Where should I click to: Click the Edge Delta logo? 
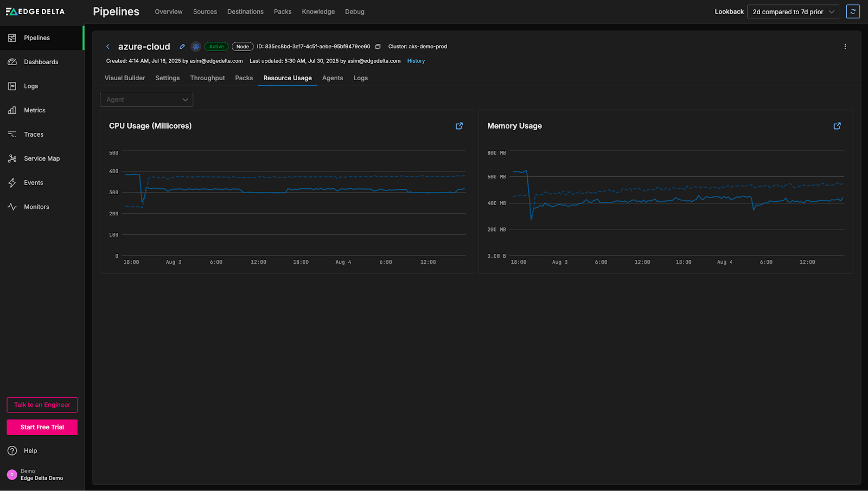[35, 11]
